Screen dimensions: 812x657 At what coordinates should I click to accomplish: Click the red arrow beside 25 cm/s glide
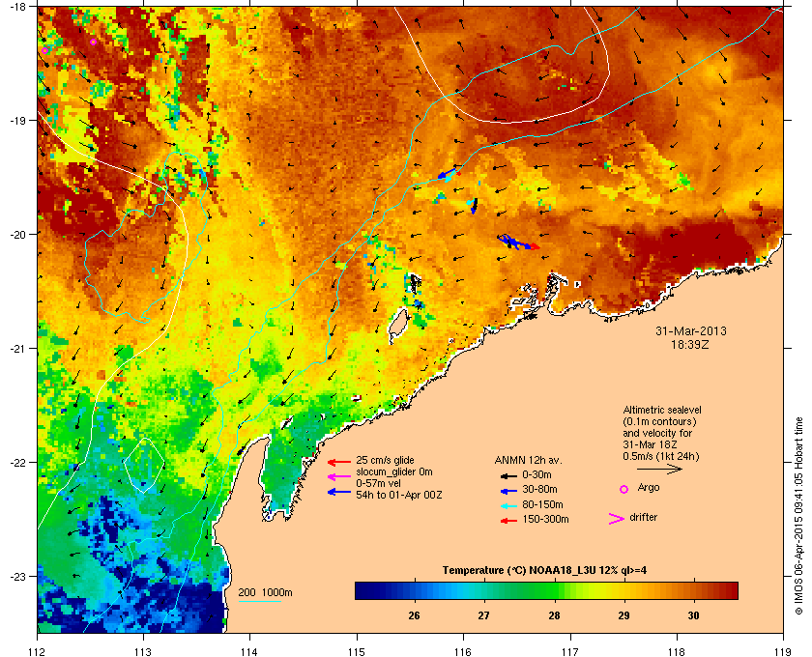coord(339,463)
